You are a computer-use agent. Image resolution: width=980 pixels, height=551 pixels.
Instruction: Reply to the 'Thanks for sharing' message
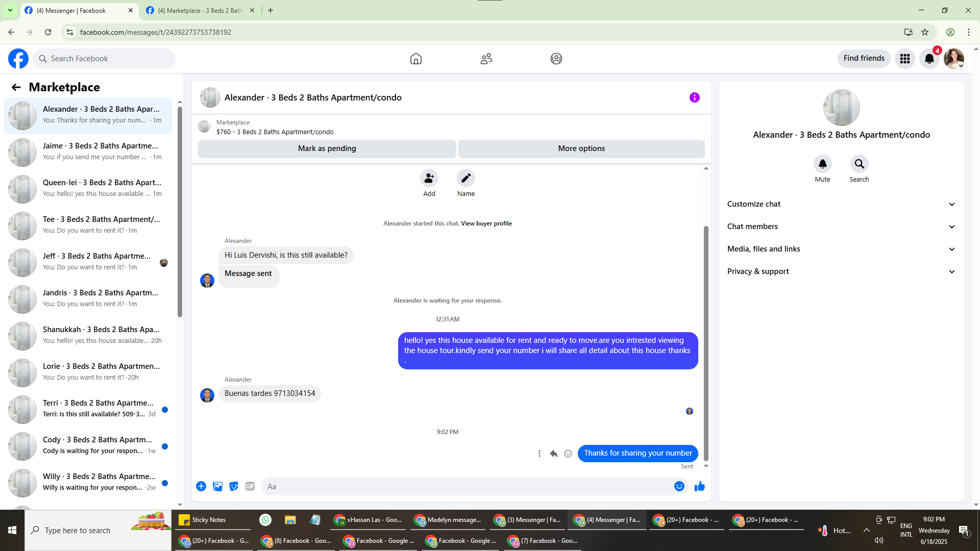point(554,454)
